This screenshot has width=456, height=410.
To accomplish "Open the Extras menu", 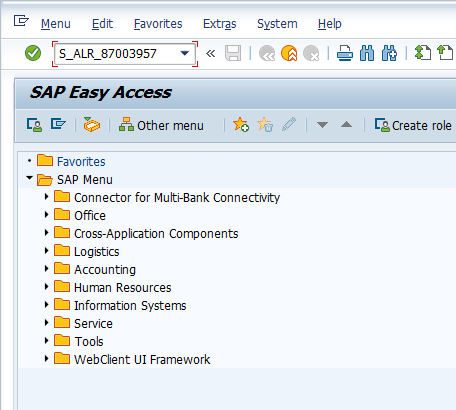I will 220,24.
